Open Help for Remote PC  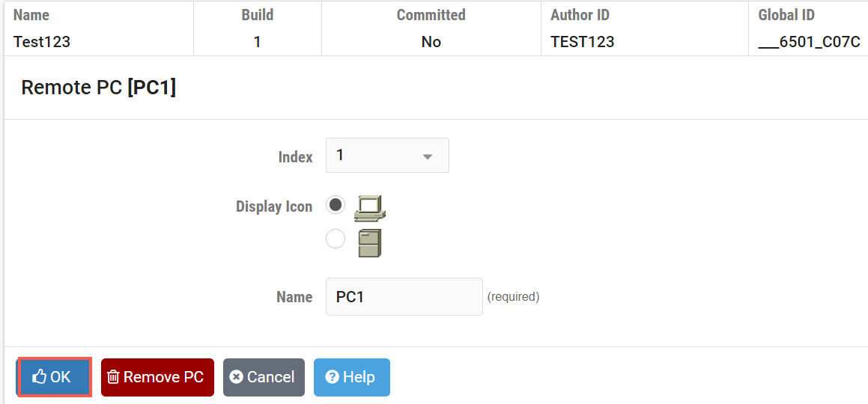coord(352,377)
